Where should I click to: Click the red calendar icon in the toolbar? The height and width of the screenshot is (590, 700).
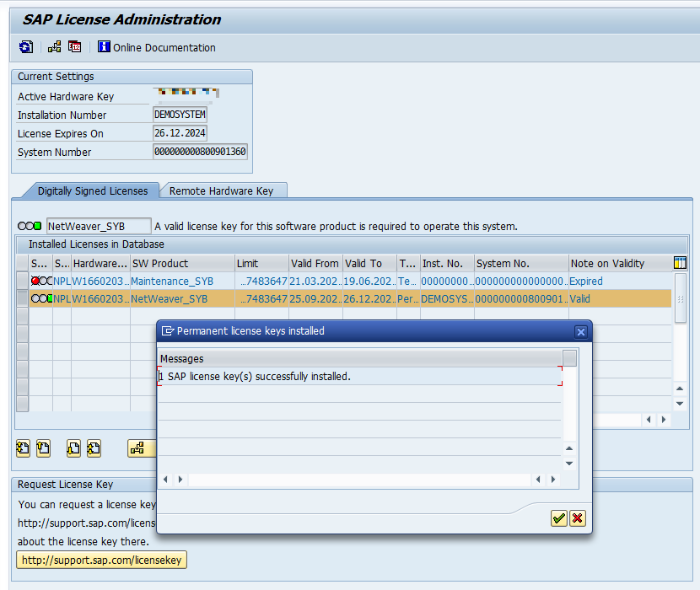74,47
